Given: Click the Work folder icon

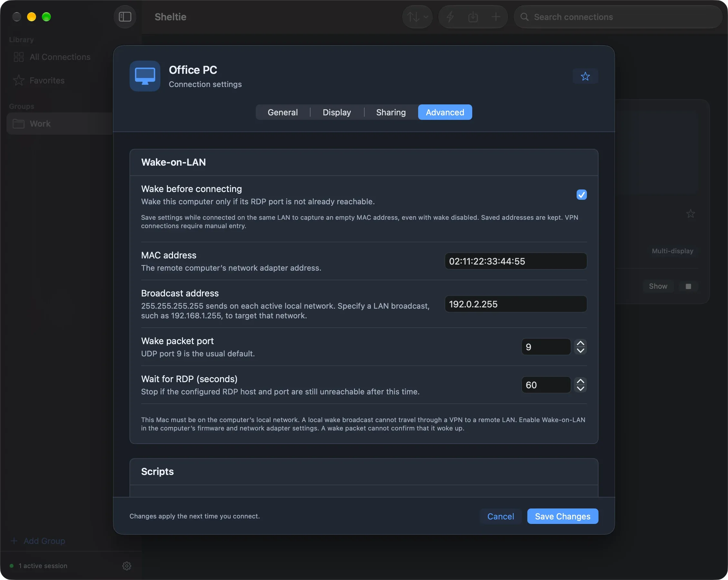Looking at the screenshot, I should point(19,124).
